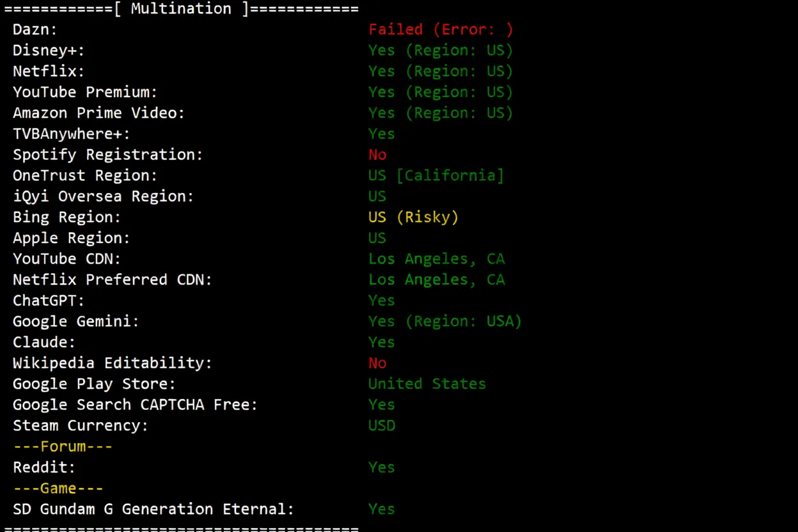Select the "Steam Currency:" label
The height and width of the screenshot is (532, 798).
coord(81,426)
